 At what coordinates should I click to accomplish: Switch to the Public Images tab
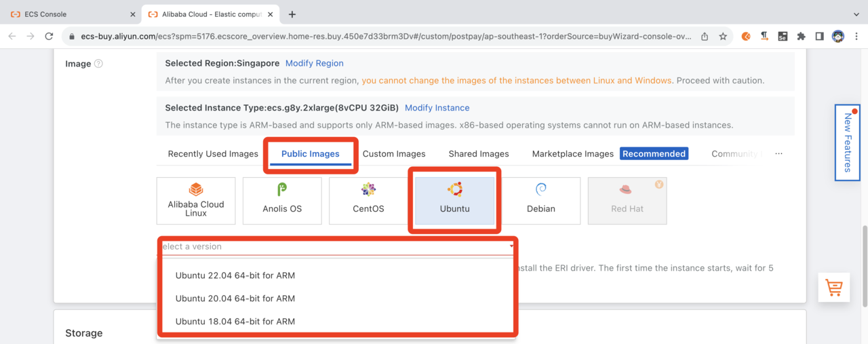[310, 154]
